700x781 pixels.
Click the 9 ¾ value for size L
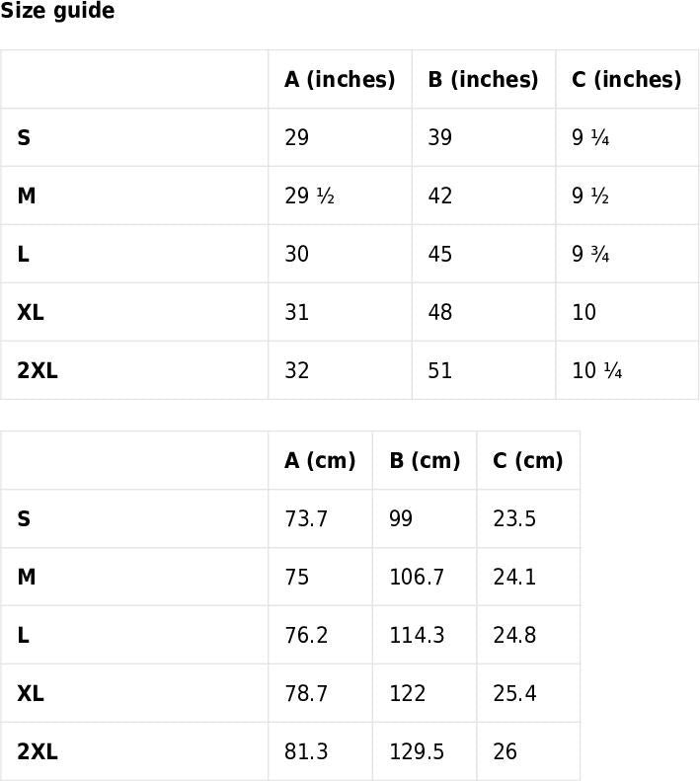[590, 254]
